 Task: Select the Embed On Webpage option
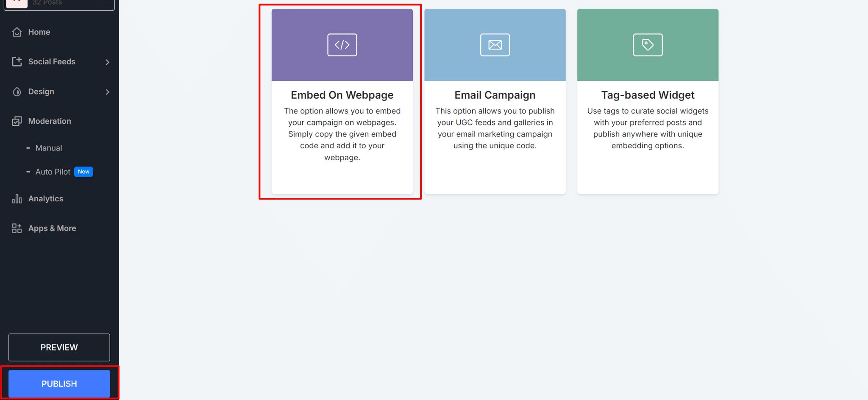tap(342, 101)
